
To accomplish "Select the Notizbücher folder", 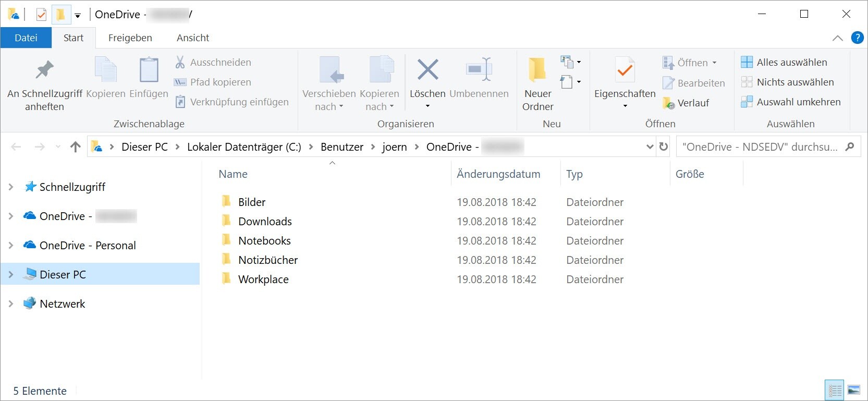I will point(267,260).
